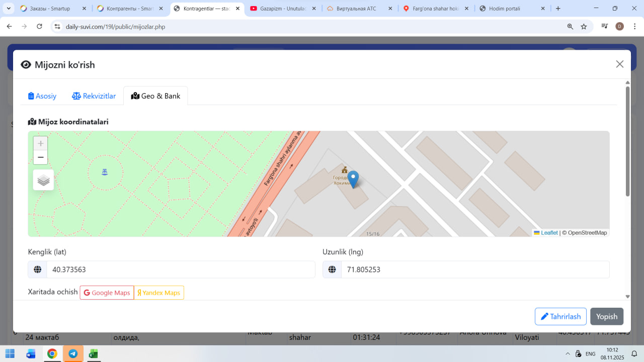Click the Leaflet attribution link
The image size is (644, 362).
point(549,233)
